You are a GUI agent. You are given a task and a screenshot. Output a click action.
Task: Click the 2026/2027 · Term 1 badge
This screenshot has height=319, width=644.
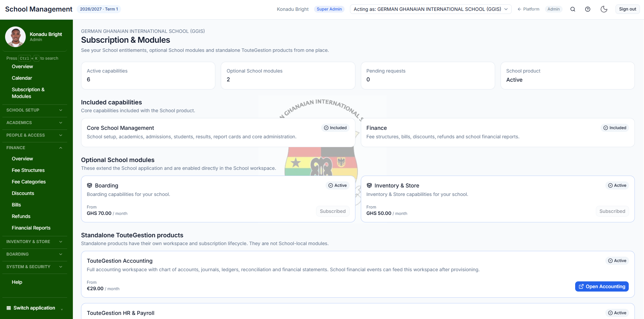coord(99,9)
